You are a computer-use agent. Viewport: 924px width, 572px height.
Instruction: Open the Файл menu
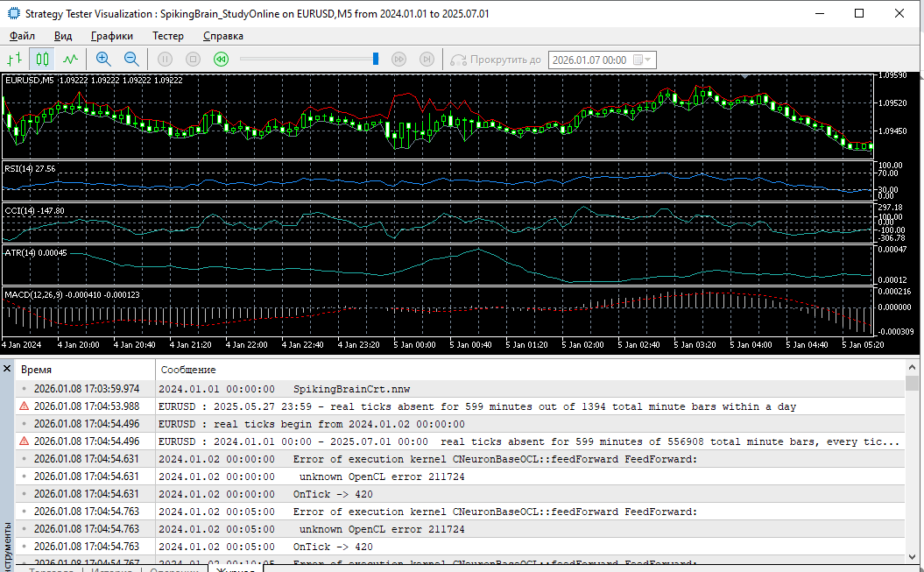coord(23,36)
